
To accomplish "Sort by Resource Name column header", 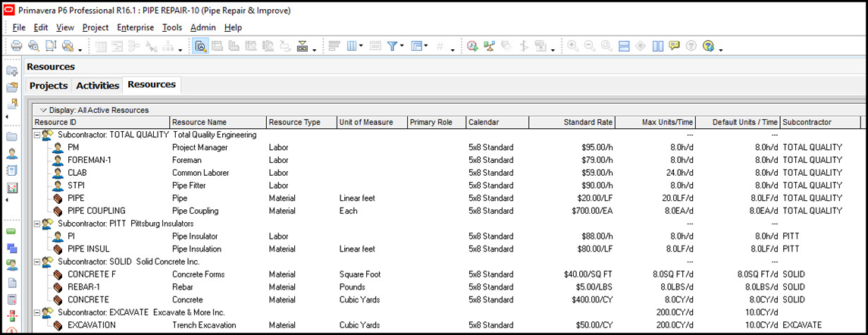I will tap(218, 122).
